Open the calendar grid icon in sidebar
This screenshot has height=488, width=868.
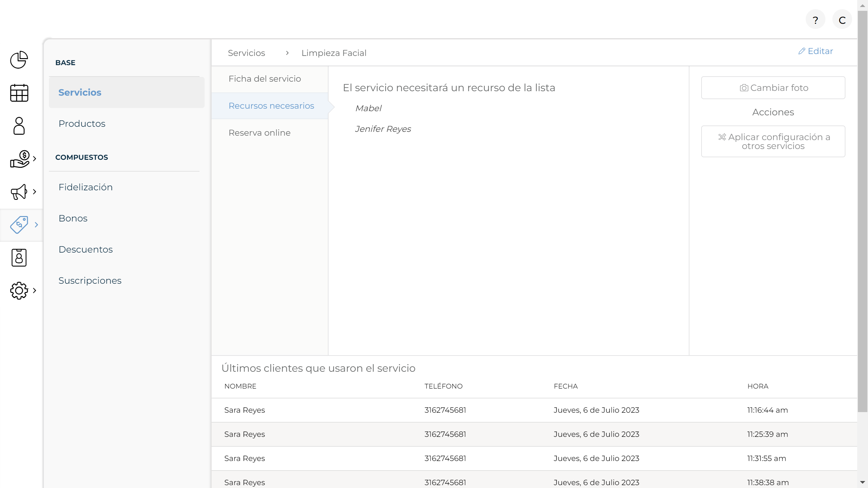pos(19,93)
